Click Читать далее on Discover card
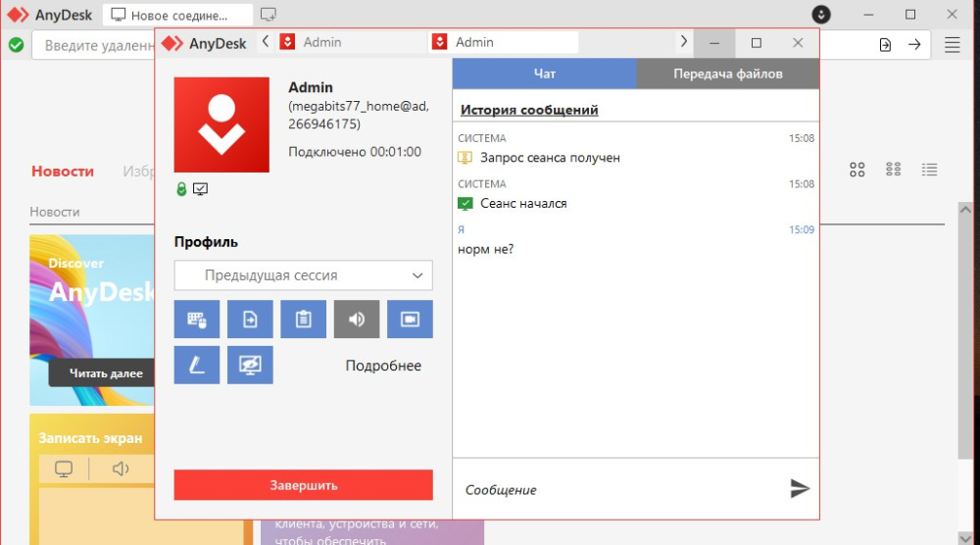 pos(102,373)
